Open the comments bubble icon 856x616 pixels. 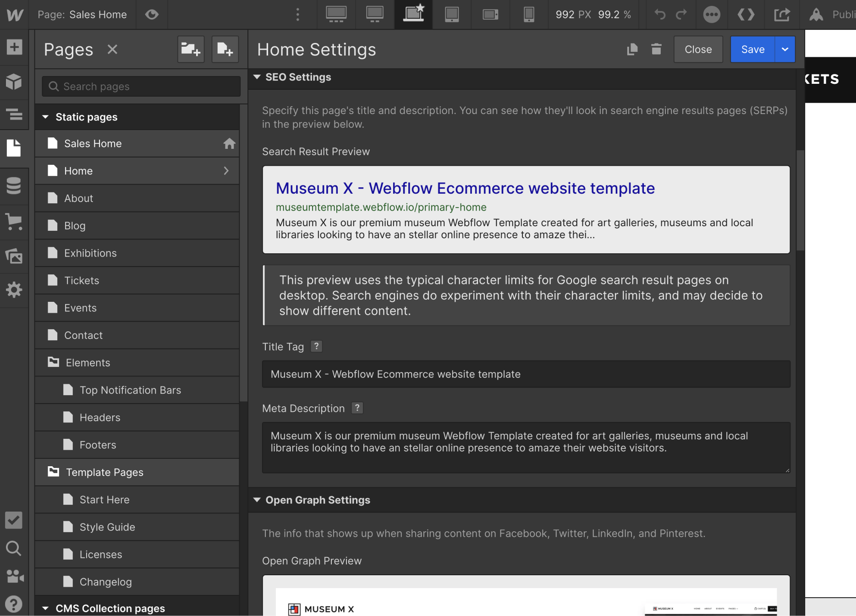click(712, 15)
